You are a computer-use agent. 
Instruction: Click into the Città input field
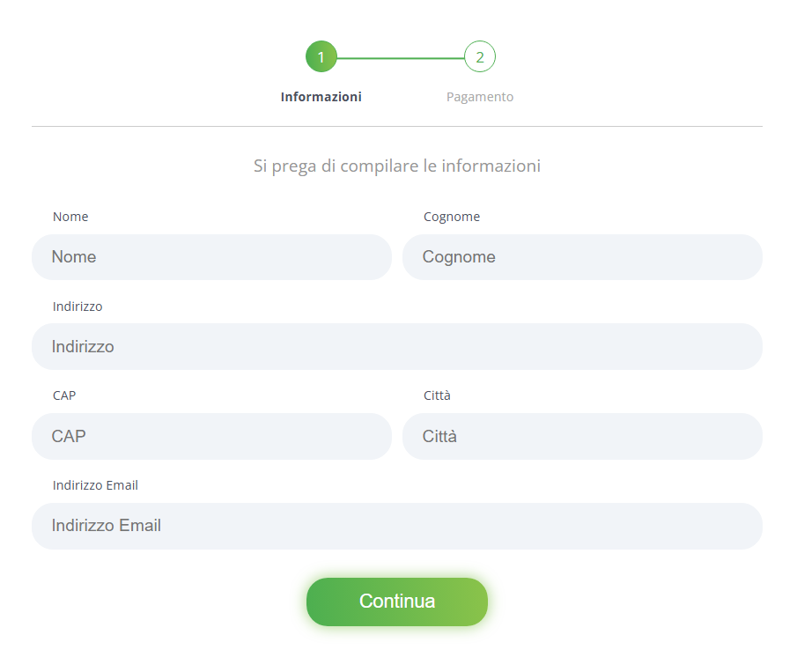582,436
